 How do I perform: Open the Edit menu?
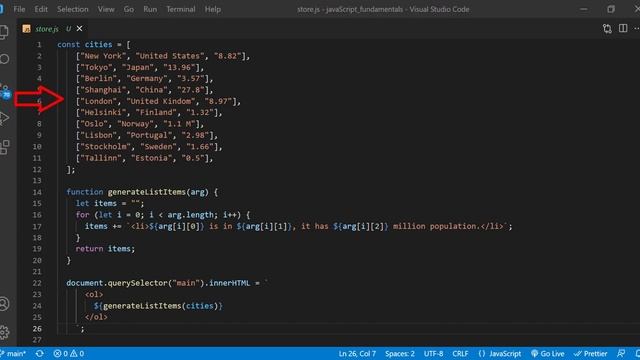(x=41, y=9)
